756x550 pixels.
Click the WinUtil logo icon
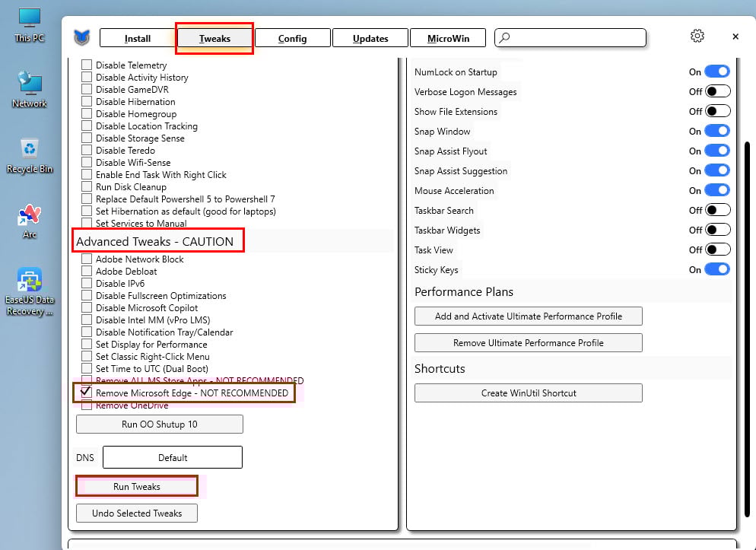[x=82, y=37]
